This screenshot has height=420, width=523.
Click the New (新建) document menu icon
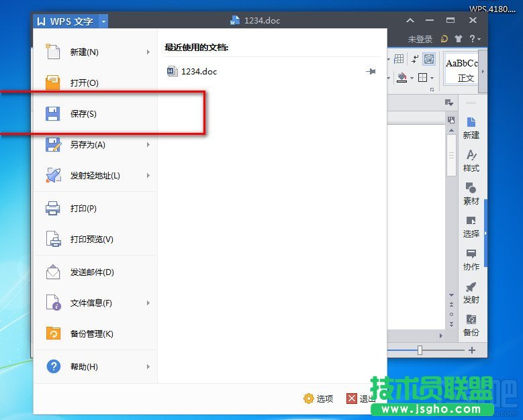52,52
